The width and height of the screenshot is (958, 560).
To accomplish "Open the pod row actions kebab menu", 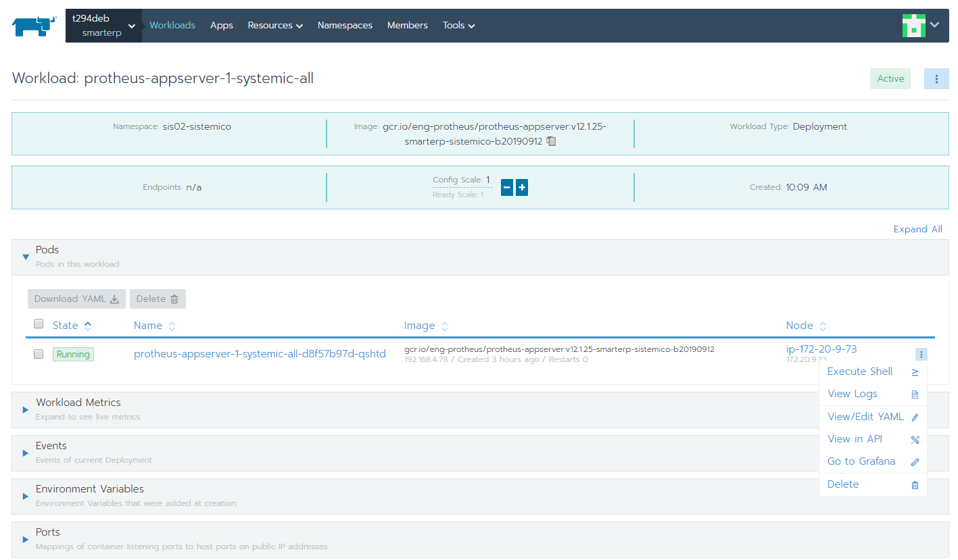I will (x=921, y=354).
